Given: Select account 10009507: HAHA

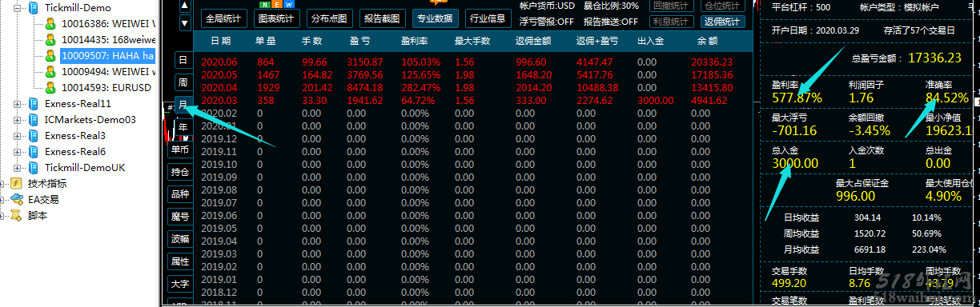Looking at the screenshot, I should (108, 56).
